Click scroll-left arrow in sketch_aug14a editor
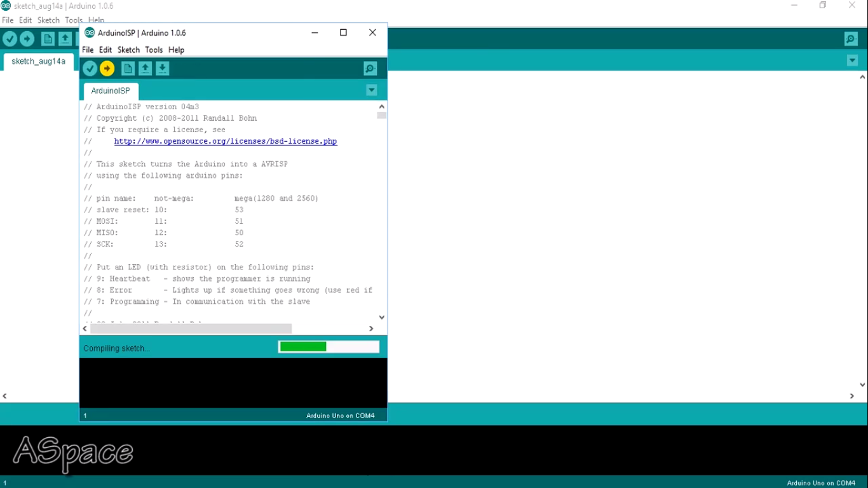 tap(4, 396)
